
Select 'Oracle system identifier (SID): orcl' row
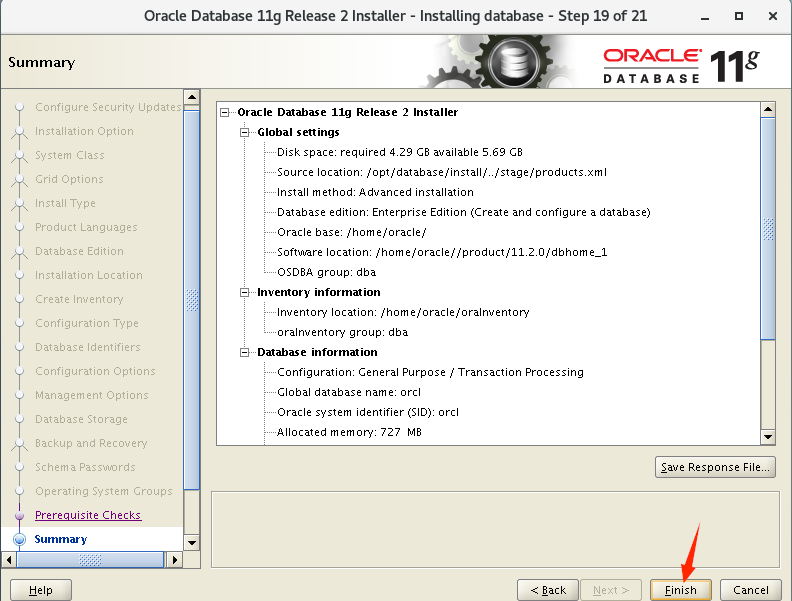pyautogui.click(x=368, y=412)
